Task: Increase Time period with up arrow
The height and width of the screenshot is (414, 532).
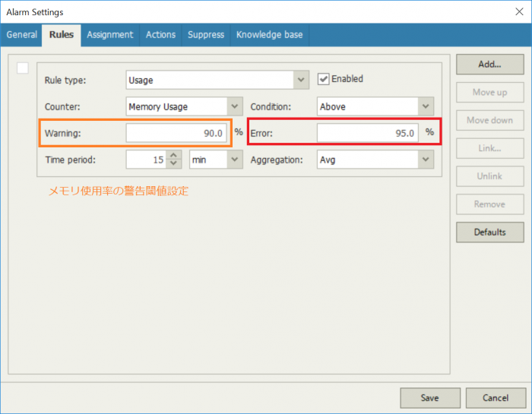Action: (x=174, y=155)
